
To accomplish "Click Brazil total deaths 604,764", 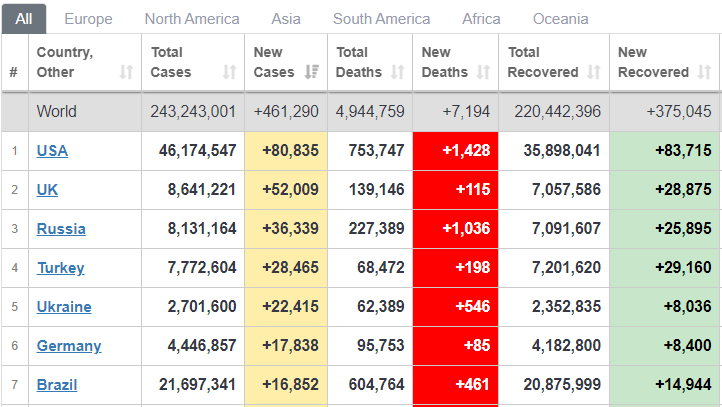I will coord(376,385).
